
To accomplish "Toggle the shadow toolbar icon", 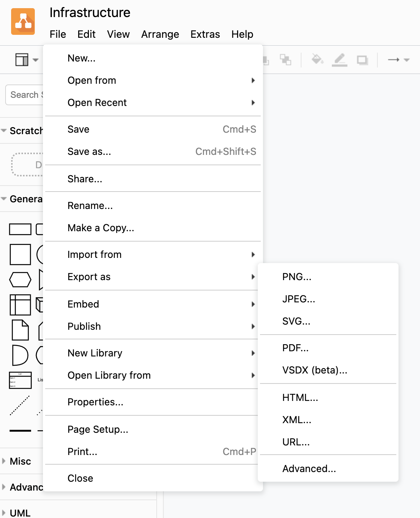I will pyautogui.click(x=362, y=60).
